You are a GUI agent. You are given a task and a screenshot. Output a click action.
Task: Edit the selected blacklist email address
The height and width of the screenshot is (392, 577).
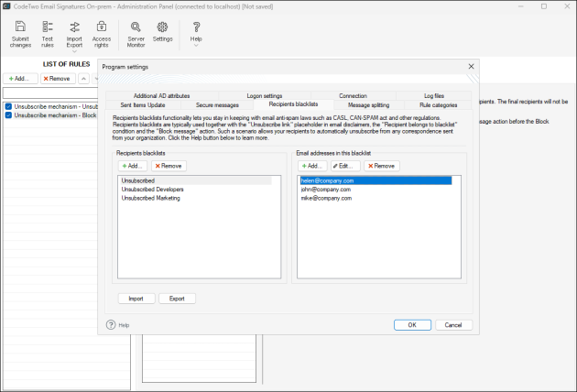click(345, 166)
